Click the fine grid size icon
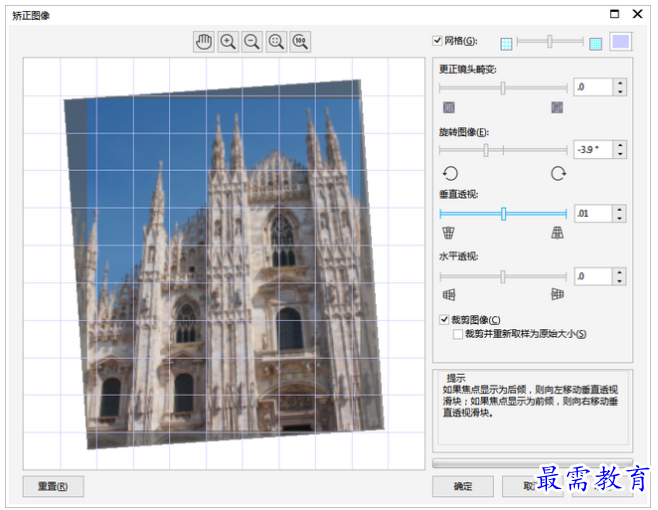Viewport: 658px width, 510px height. coord(595,44)
